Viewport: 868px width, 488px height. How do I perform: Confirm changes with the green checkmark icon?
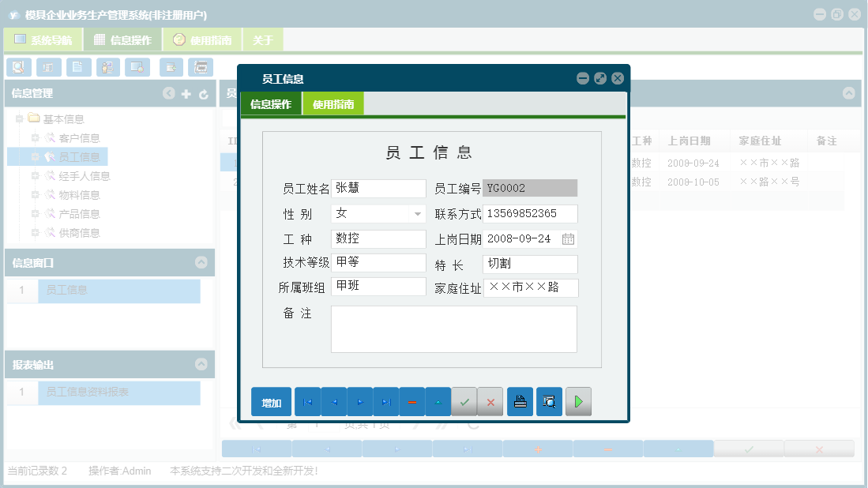point(464,401)
